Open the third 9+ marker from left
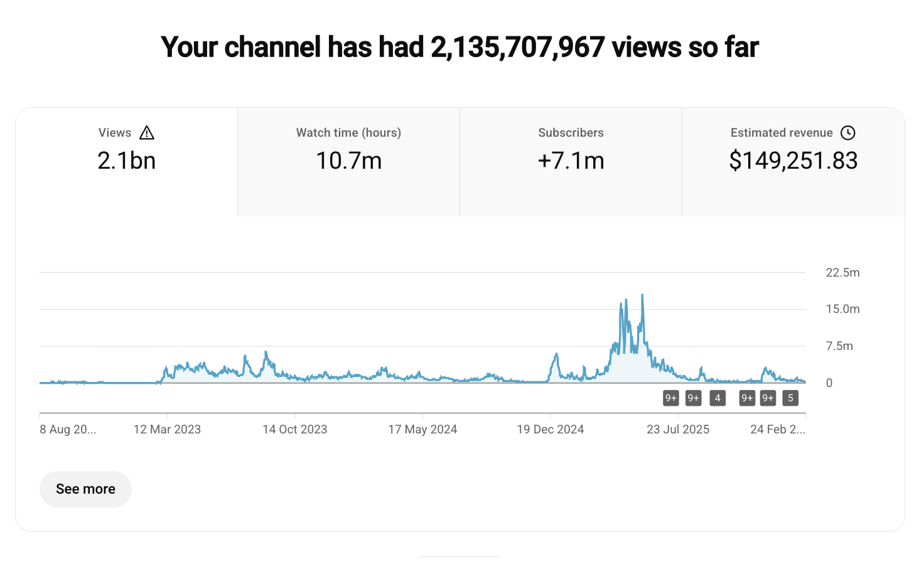The image size is (924, 562). [x=747, y=398]
